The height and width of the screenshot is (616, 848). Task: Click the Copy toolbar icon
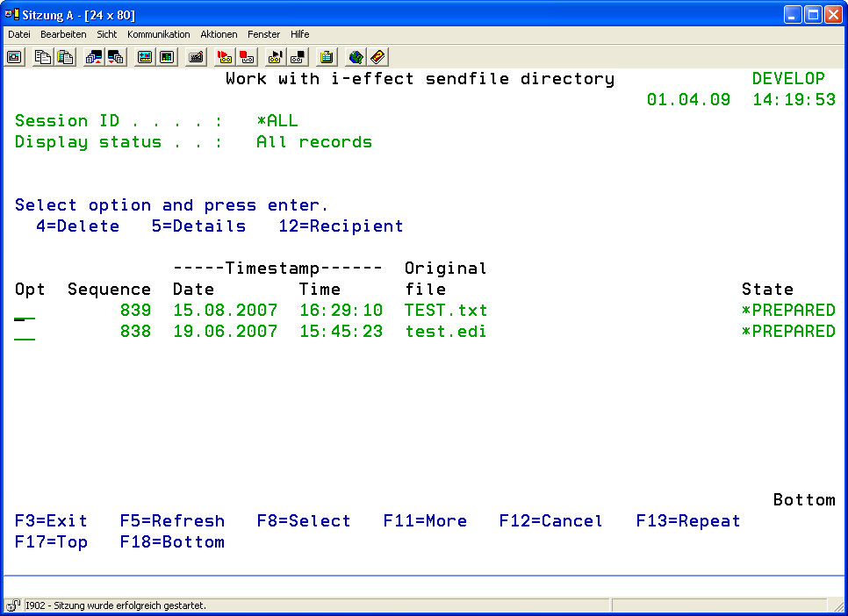[43, 57]
